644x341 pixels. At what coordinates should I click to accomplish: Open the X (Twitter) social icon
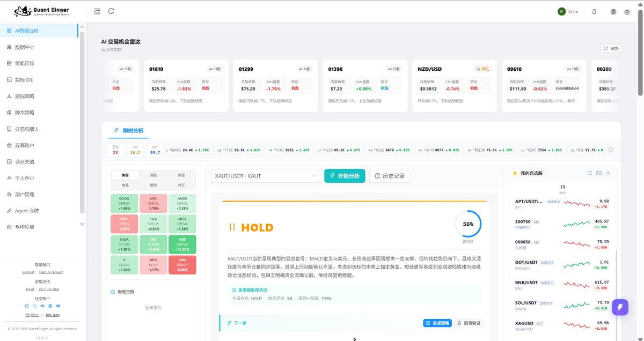tap(35, 306)
